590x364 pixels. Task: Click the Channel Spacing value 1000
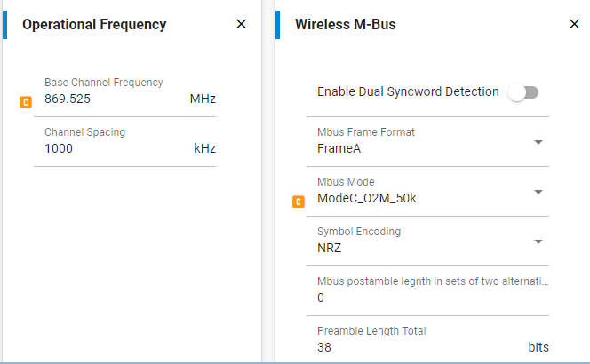click(59, 148)
